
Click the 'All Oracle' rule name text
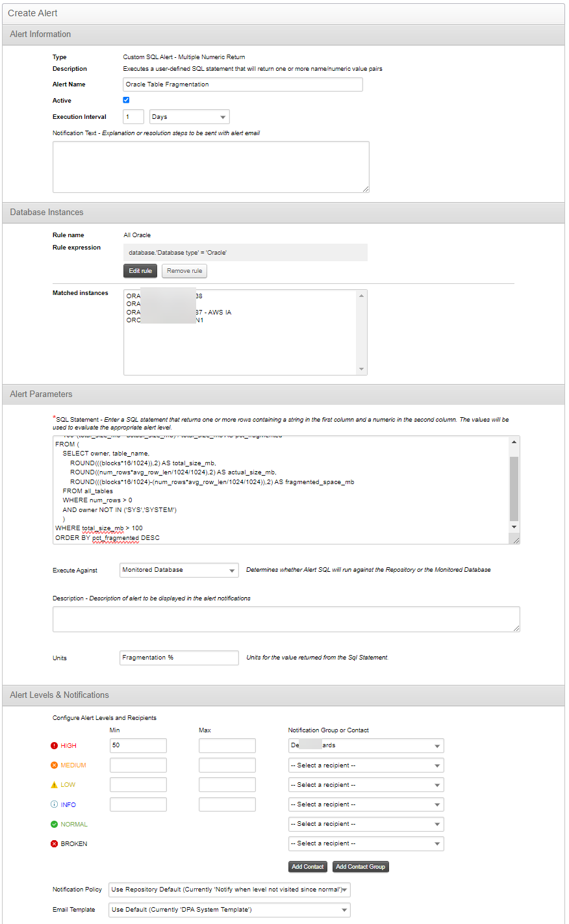click(x=137, y=235)
